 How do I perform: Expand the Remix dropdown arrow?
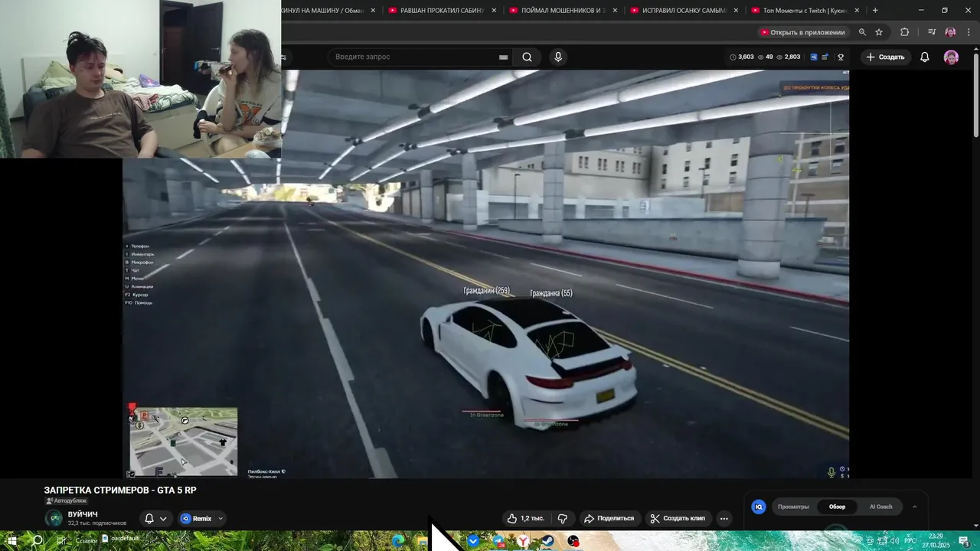(x=220, y=519)
